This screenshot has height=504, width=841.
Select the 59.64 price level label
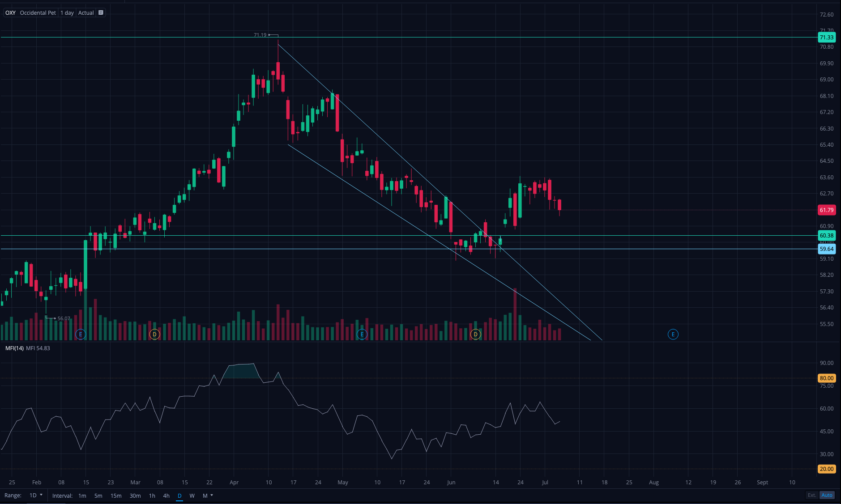pos(826,249)
